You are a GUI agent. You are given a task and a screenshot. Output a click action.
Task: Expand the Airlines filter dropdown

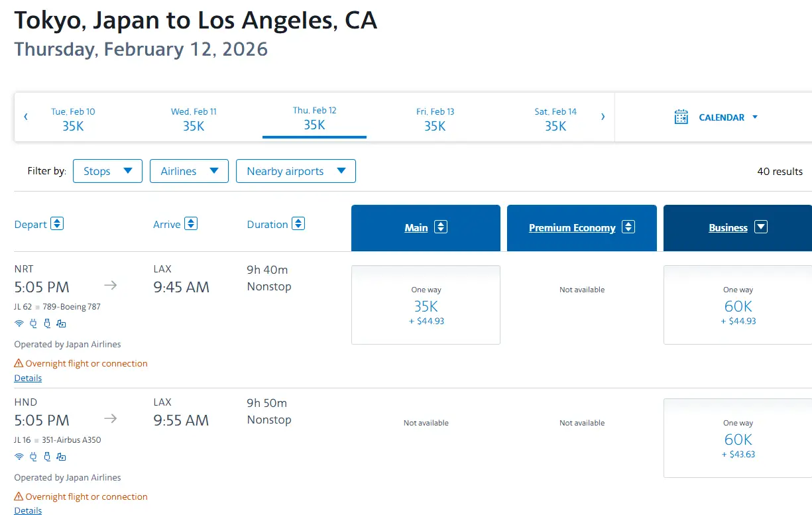[x=189, y=171]
